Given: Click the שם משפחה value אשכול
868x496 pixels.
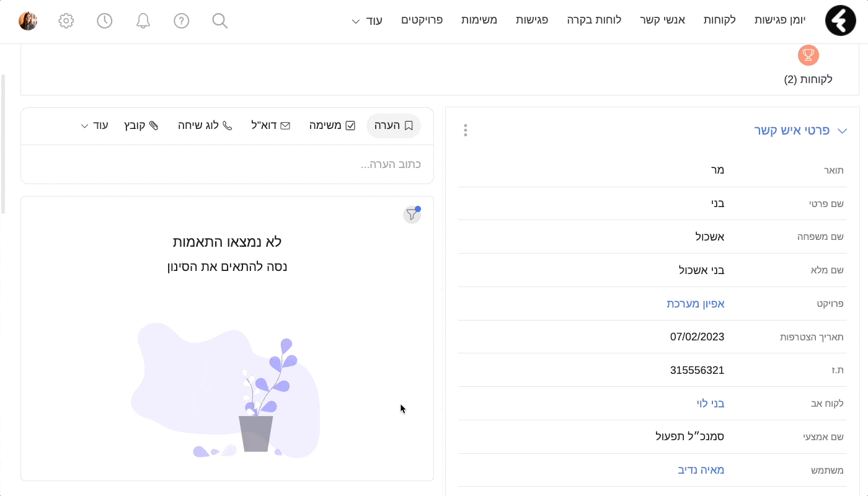Looking at the screenshot, I should click(709, 236).
